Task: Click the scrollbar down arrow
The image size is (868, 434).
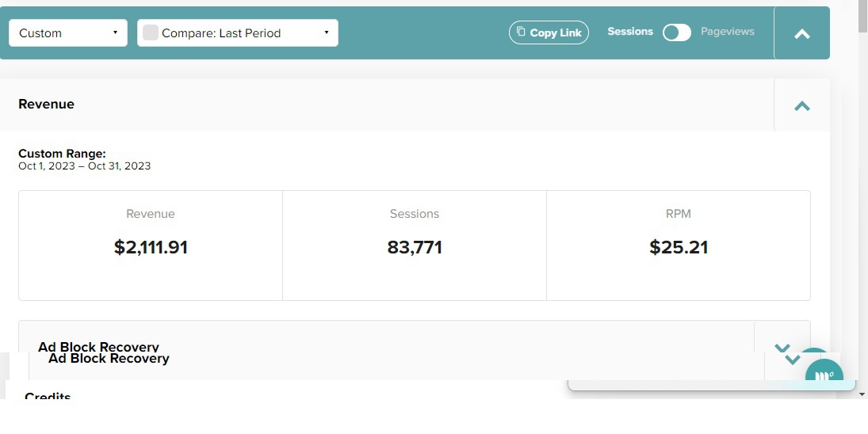Action: coord(862,394)
